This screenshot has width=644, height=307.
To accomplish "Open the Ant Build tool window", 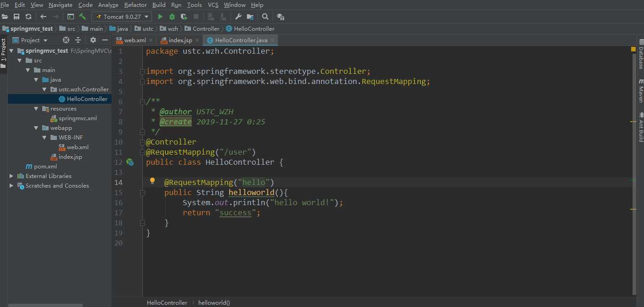I will pyautogui.click(x=641, y=127).
